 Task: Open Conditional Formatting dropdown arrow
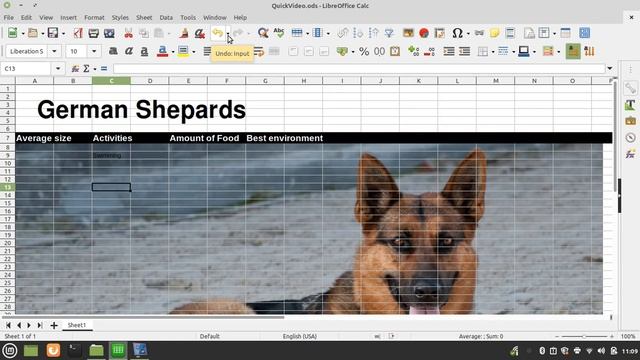(x=558, y=52)
